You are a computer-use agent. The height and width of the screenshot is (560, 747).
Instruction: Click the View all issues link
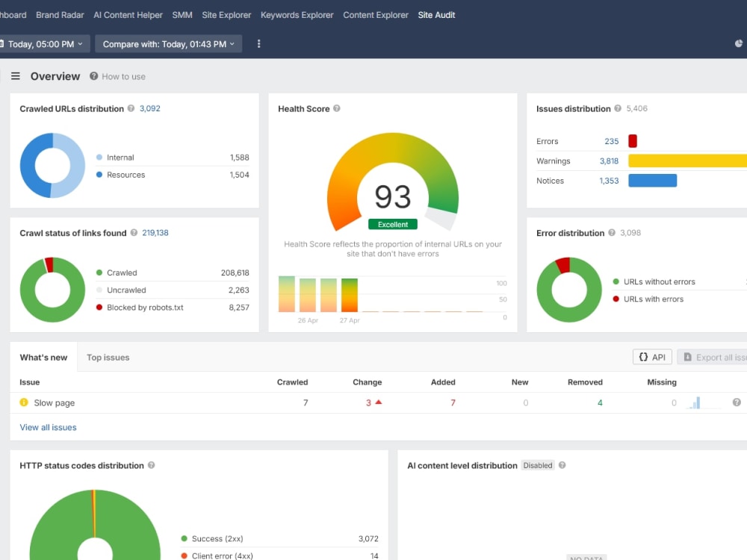pos(48,427)
